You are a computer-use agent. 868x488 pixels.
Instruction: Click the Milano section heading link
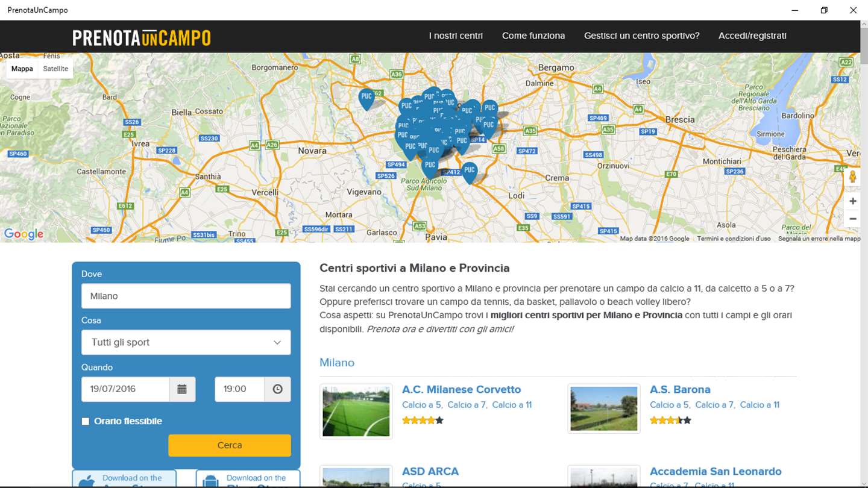point(337,363)
